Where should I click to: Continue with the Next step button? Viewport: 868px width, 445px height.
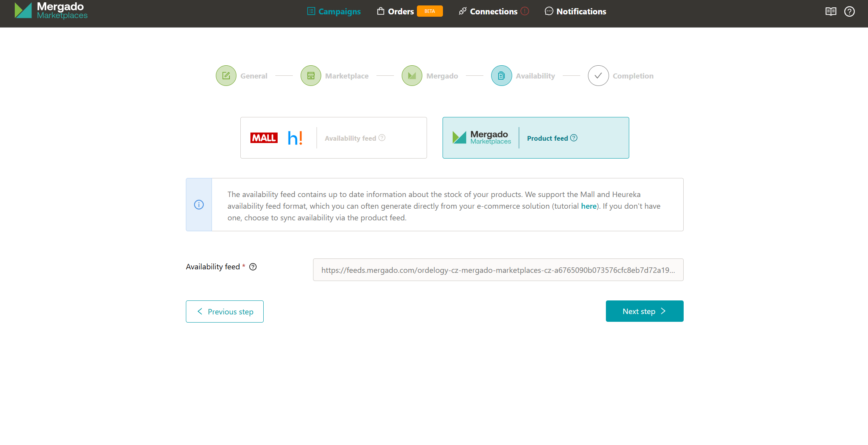(x=644, y=311)
